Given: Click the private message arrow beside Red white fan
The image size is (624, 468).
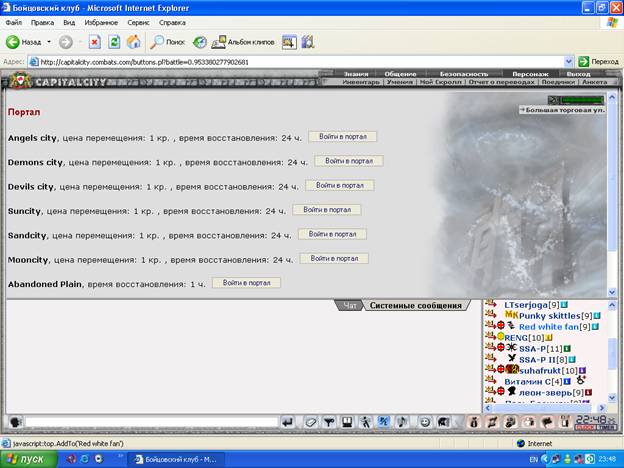Looking at the screenshot, I should click(x=490, y=326).
